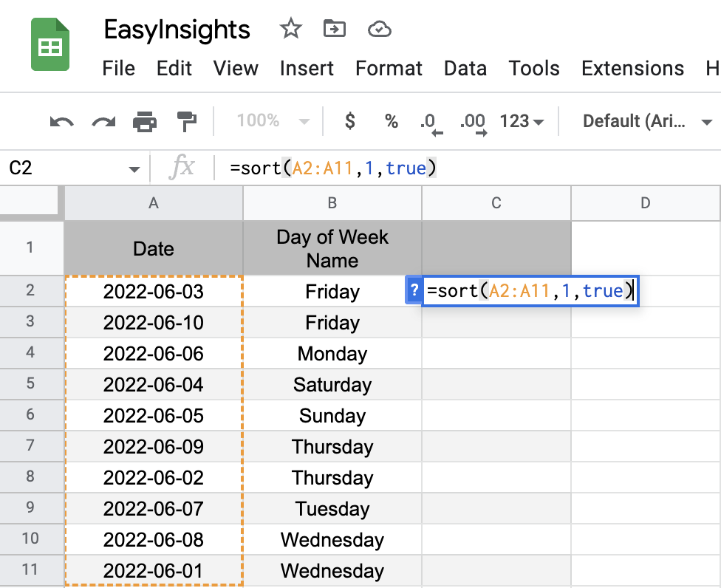Click the Monday cell
721x588 pixels.
point(332,353)
